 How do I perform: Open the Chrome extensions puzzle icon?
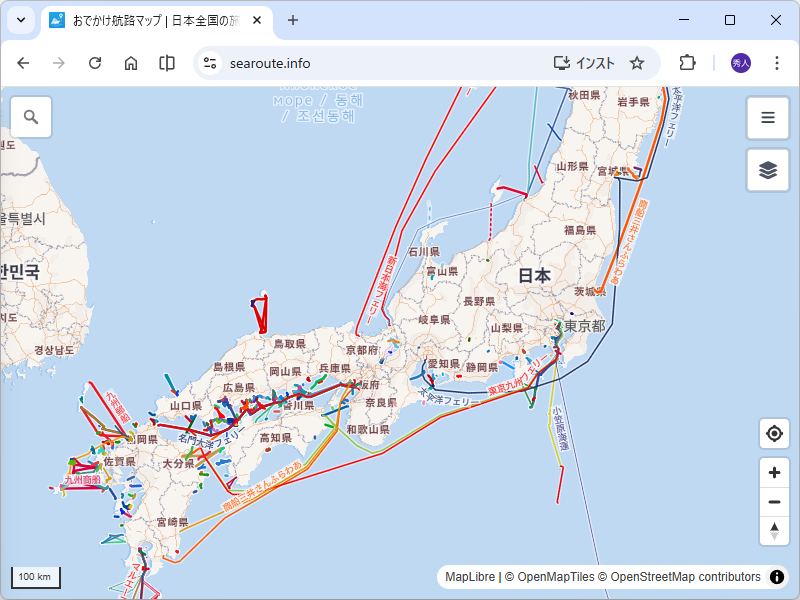687,62
